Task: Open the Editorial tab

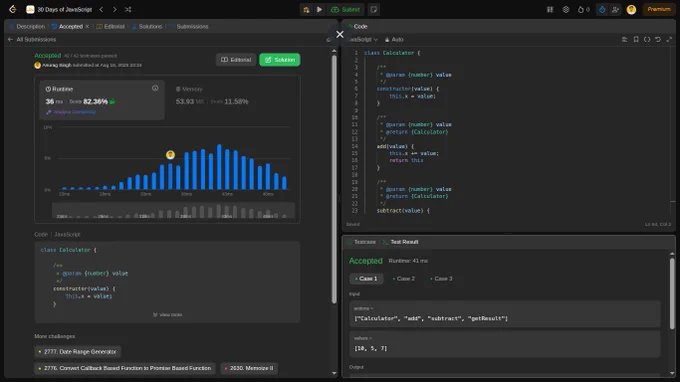Action: [111, 26]
